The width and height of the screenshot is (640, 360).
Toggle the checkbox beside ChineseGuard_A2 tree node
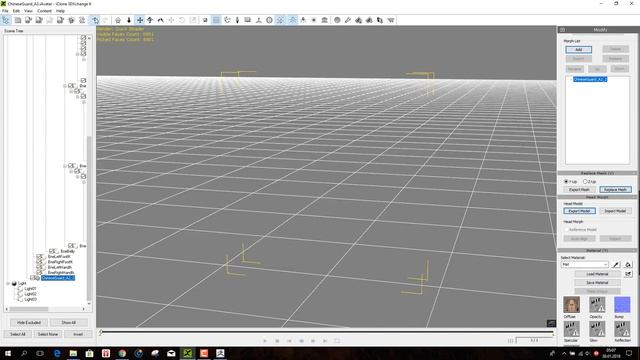tap(33, 278)
